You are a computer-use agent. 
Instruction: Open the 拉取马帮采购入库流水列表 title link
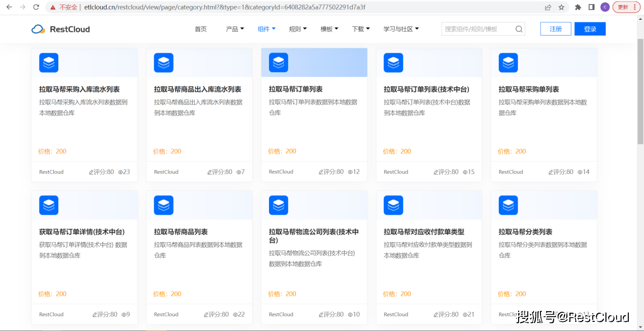pyautogui.click(x=79, y=89)
